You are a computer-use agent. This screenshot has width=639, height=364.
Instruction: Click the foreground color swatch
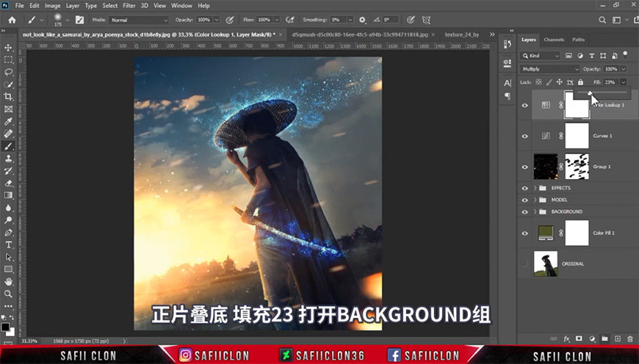point(5,327)
